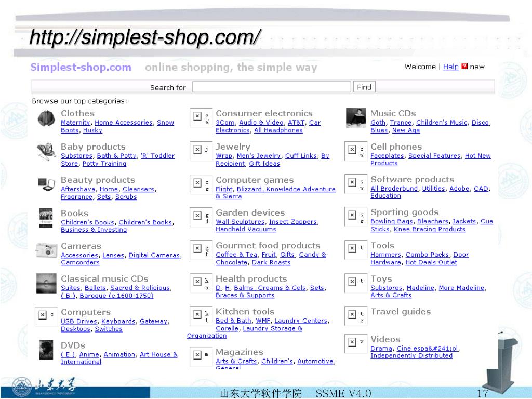Open the Drama link under Videos
Screen dimensions: 532x399
coord(381,349)
